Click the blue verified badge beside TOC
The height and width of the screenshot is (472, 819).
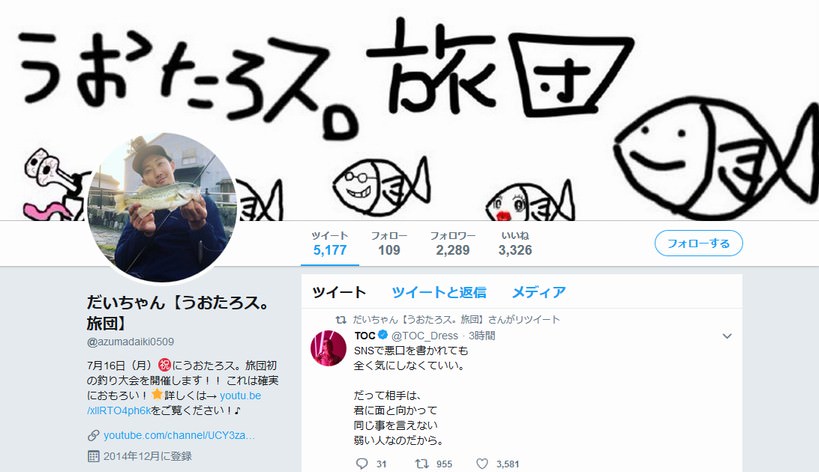(x=383, y=335)
